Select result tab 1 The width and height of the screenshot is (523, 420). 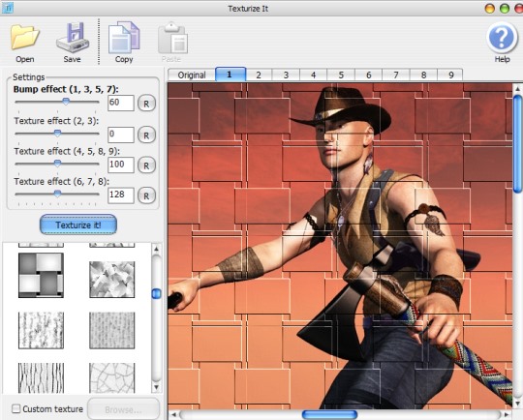(231, 75)
